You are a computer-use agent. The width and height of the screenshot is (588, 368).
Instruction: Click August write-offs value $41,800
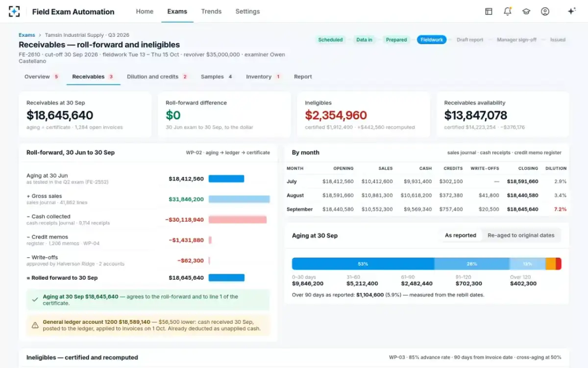[489, 195]
